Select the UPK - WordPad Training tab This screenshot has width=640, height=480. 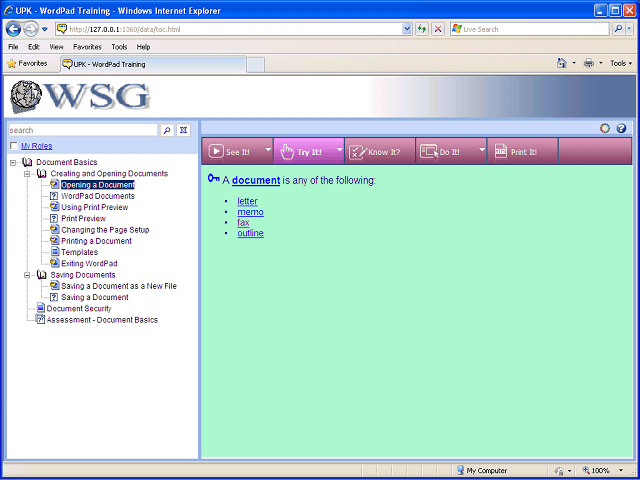(x=153, y=64)
